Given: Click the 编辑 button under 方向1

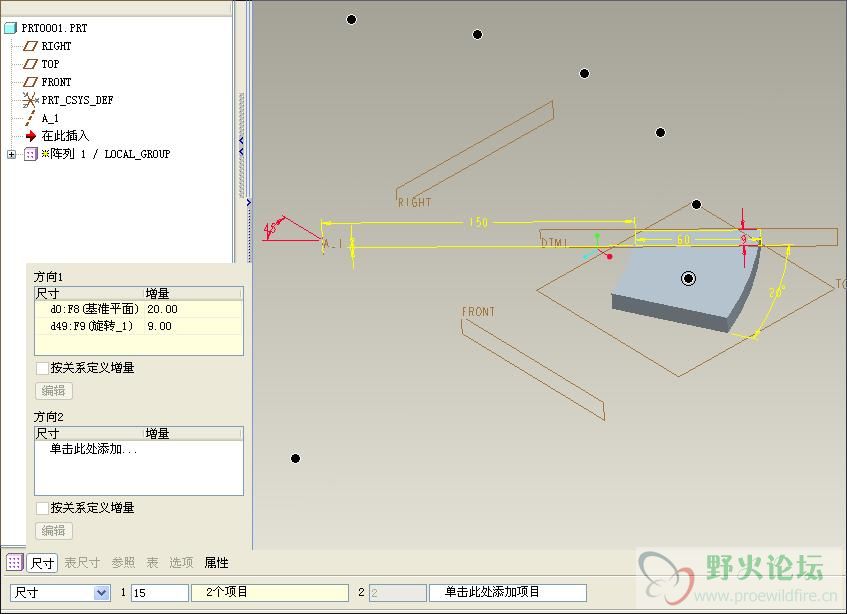Looking at the screenshot, I should pyautogui.click(x=53, y=390).
